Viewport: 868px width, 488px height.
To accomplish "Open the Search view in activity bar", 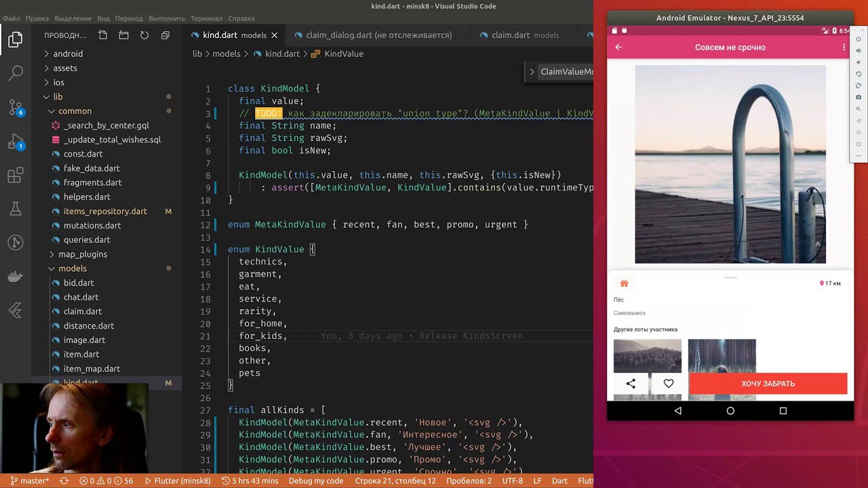I will pos(16,73).
